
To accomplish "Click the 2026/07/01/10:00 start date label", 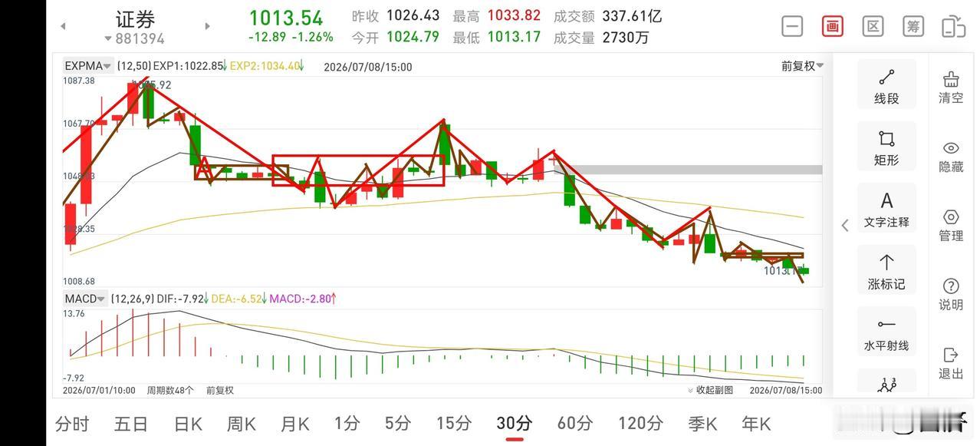I will (99, 390).
